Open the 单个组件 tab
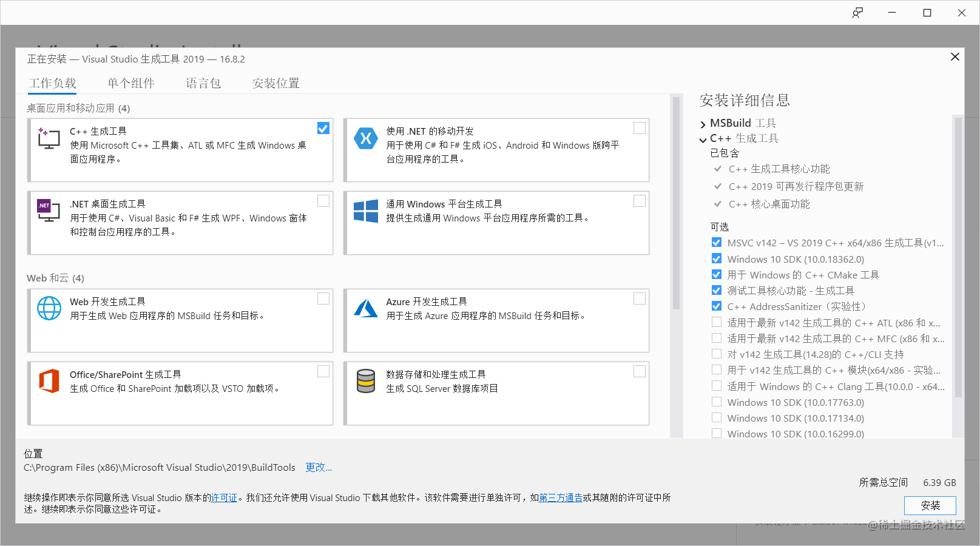 (x=131, y=83)
